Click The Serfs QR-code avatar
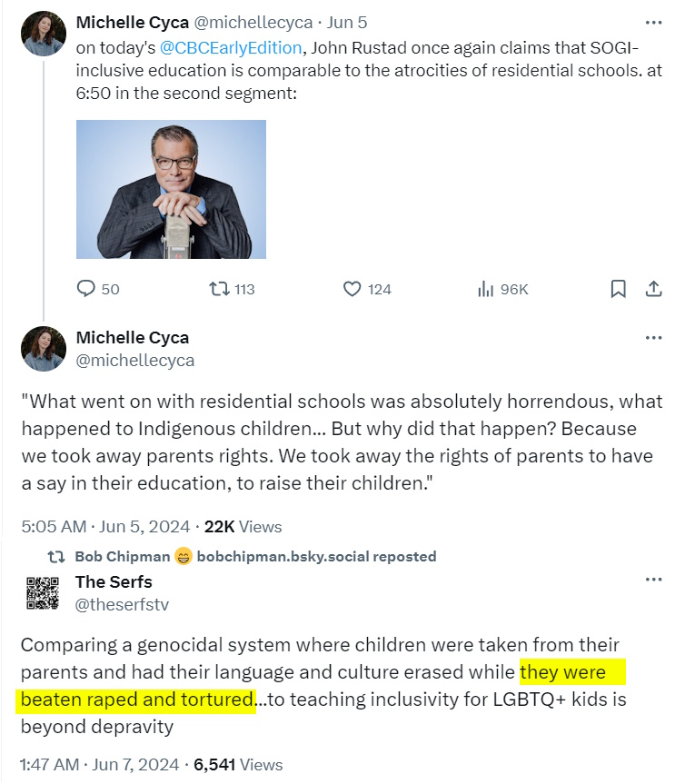 pyautogui.click(x=43, y=592)
